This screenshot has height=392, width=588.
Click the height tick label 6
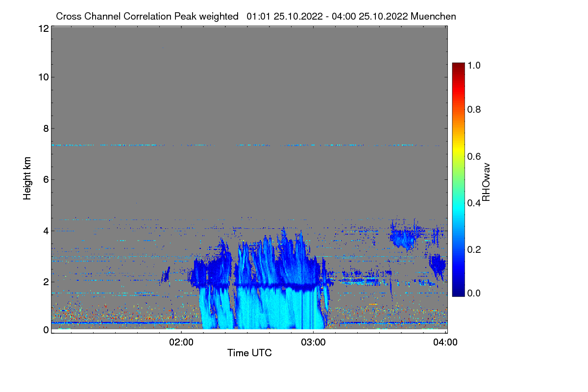click(46, 179)
